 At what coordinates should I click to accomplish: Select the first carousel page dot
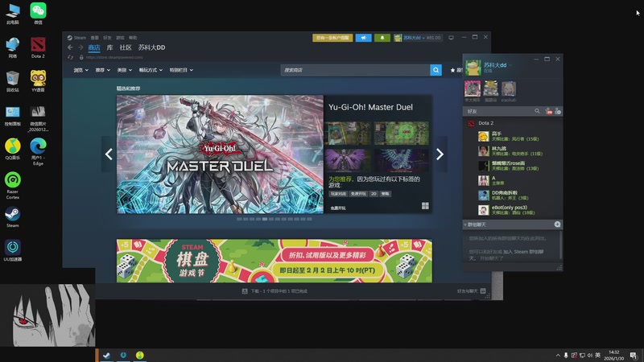239,219
